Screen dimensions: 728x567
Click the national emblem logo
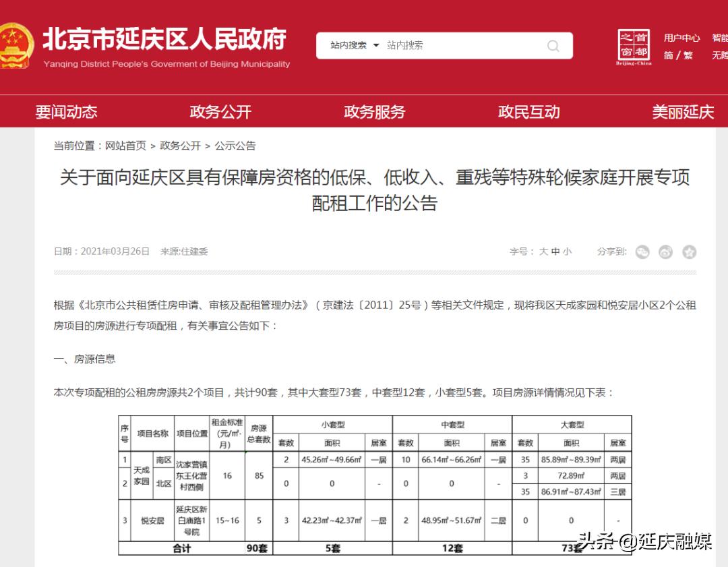coord(16,46)
